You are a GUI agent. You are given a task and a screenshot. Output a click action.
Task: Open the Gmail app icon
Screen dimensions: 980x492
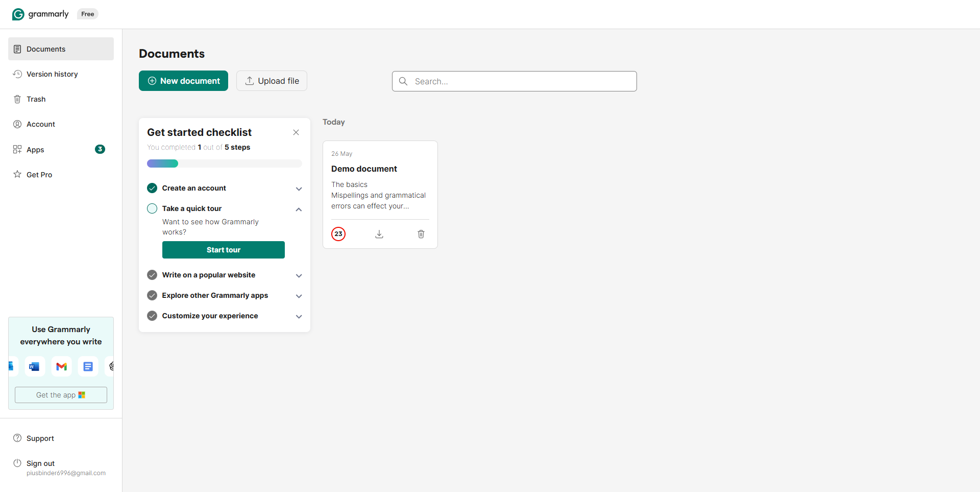(x=61, y=366)
